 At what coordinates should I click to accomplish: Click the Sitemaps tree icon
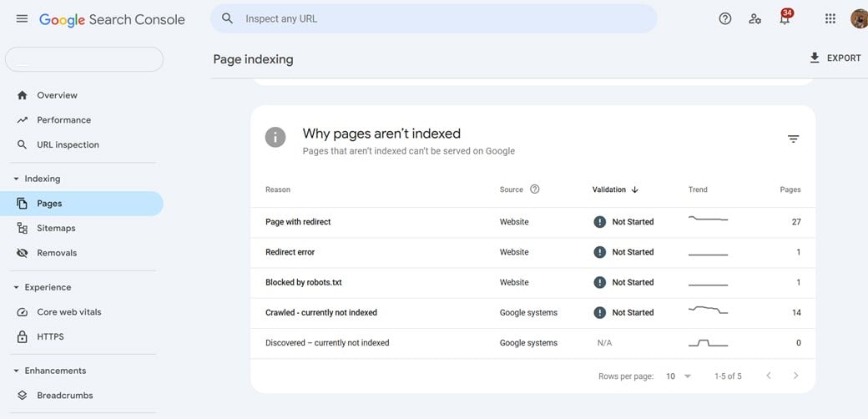23,228
